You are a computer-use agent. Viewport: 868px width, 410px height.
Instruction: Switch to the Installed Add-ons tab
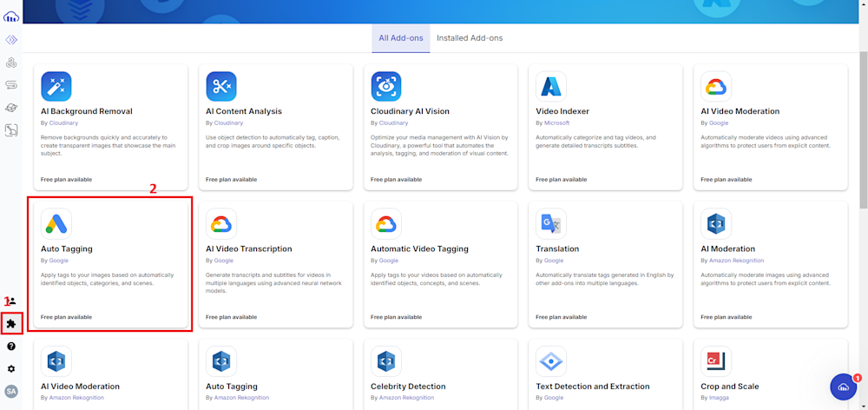470,38
